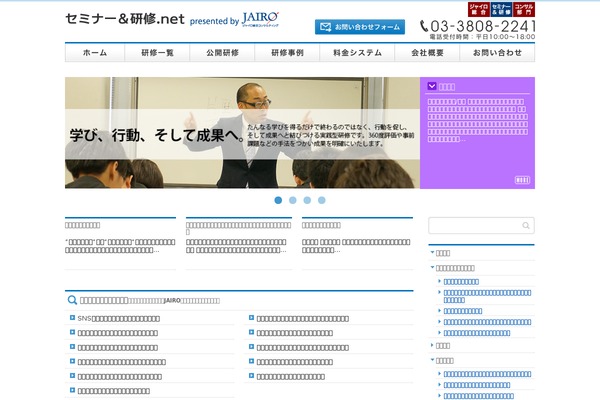600x400 pixels.
Task: Click the お問い合わせフォーム button
Action: (360, 27)
